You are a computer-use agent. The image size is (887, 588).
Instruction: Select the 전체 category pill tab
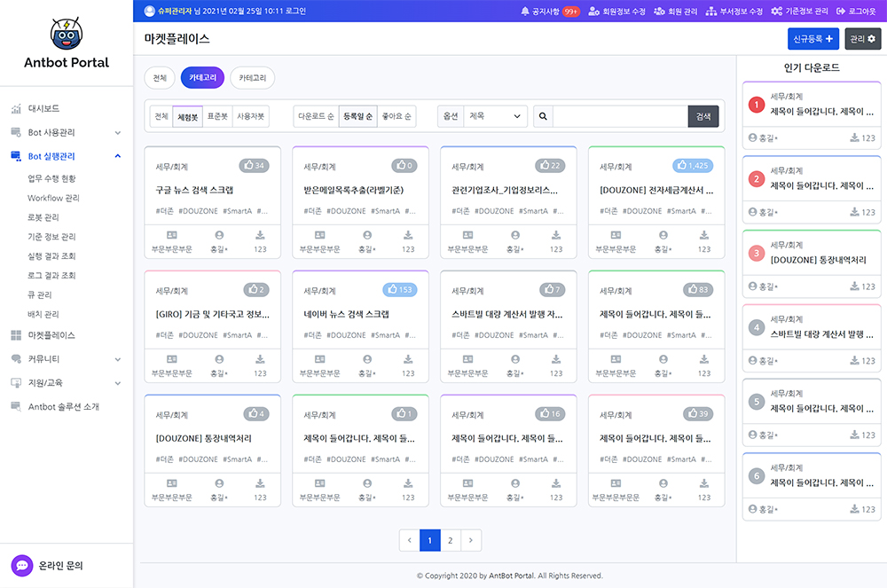pos(160,78)
